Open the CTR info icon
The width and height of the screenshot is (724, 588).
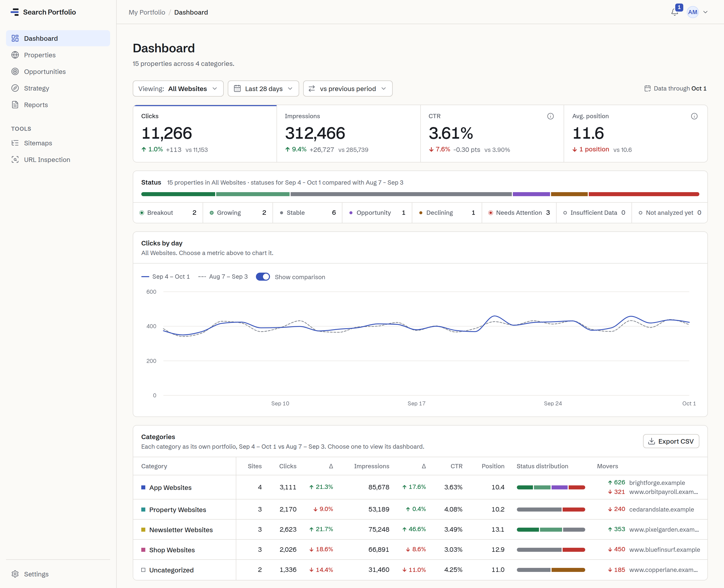point(550,116)
